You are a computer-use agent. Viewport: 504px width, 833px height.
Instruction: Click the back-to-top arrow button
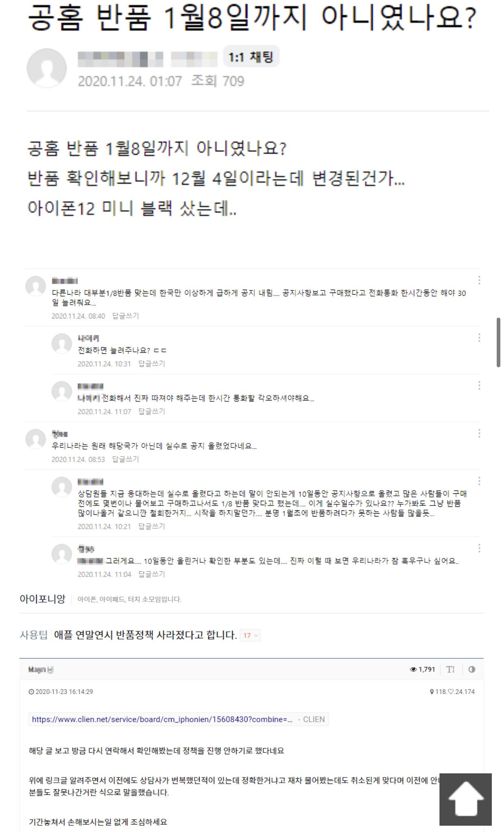click(x=465, y=799)
